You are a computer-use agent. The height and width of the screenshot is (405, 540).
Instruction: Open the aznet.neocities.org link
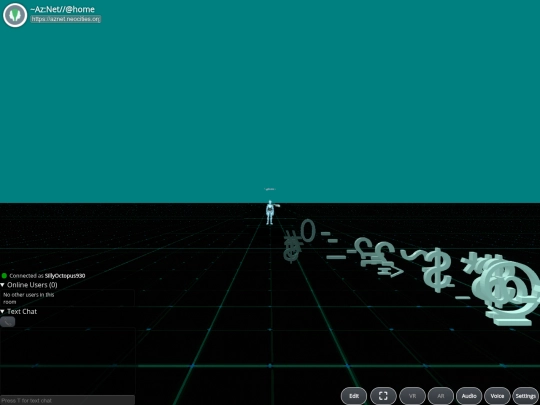[65, 19]
